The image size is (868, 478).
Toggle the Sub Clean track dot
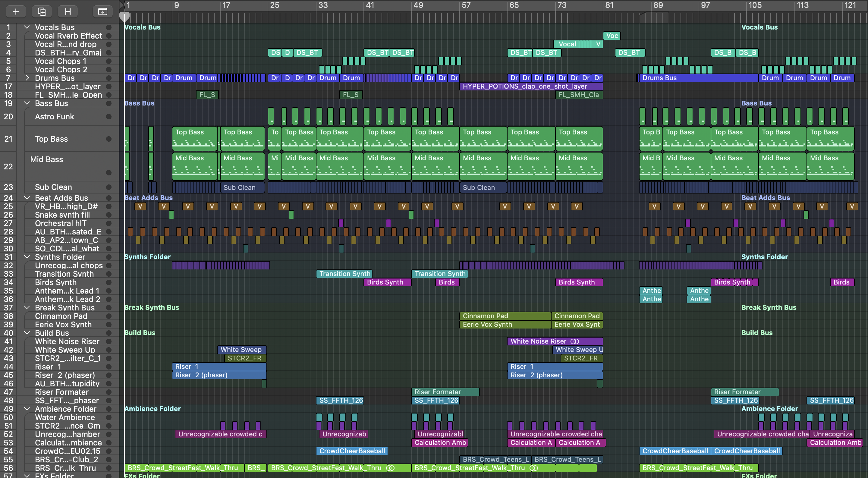click(109, 187)
